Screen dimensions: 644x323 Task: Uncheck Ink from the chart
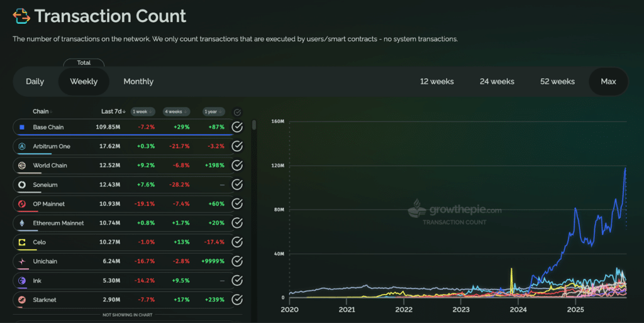point(237,280)
